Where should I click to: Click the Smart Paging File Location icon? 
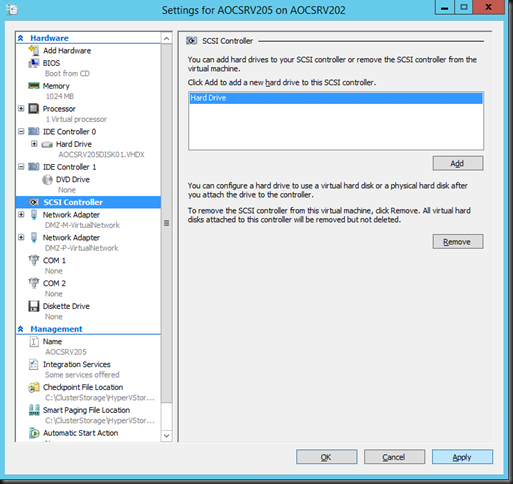pos(34,410)
